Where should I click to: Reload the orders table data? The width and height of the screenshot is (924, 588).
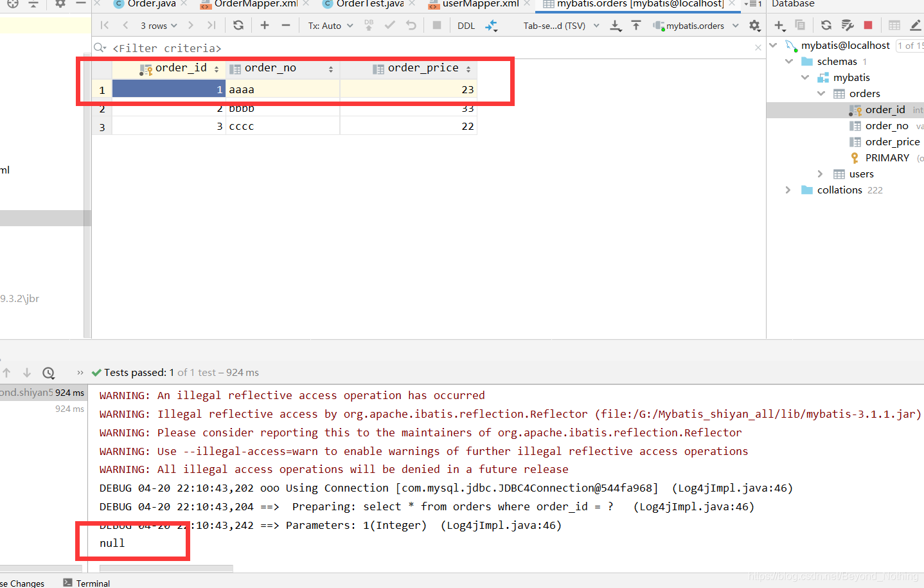tap(238, 25)
